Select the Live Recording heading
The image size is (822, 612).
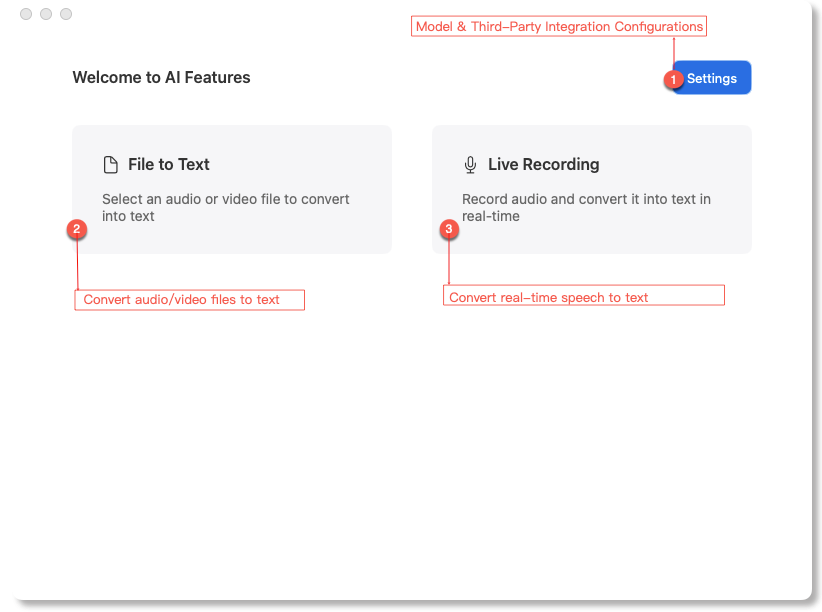pyautogui.click(x=543, y=165)
